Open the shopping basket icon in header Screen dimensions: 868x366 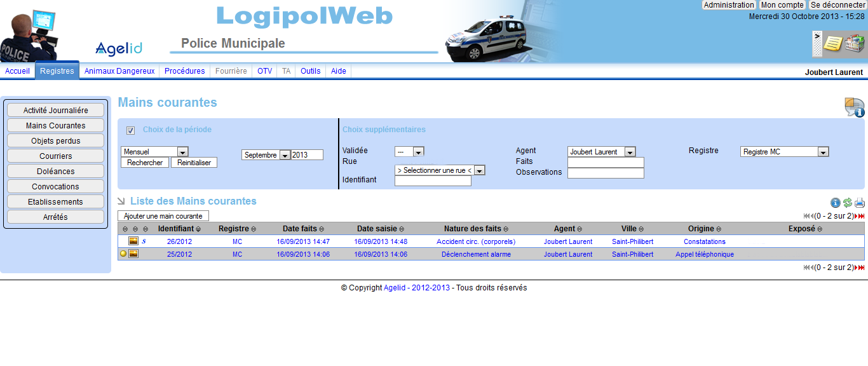pos(855,44)
